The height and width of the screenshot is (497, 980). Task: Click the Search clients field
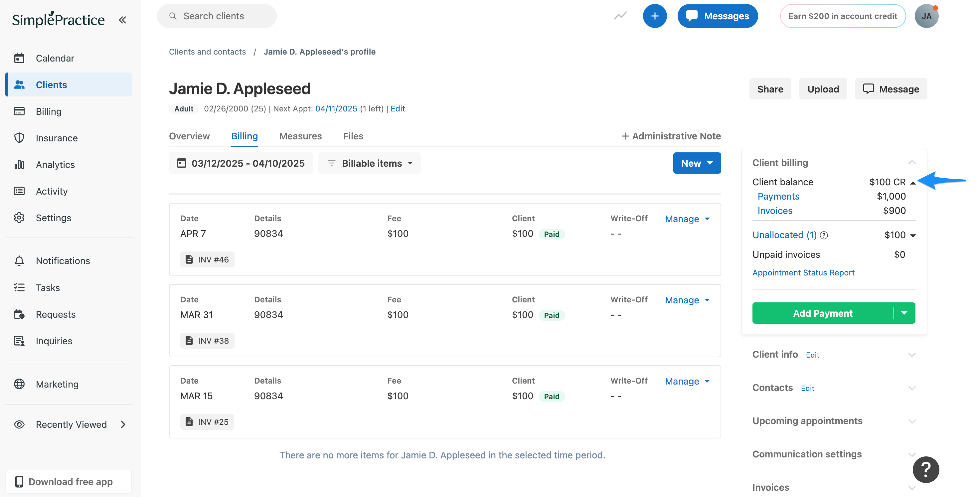(217, 16)
